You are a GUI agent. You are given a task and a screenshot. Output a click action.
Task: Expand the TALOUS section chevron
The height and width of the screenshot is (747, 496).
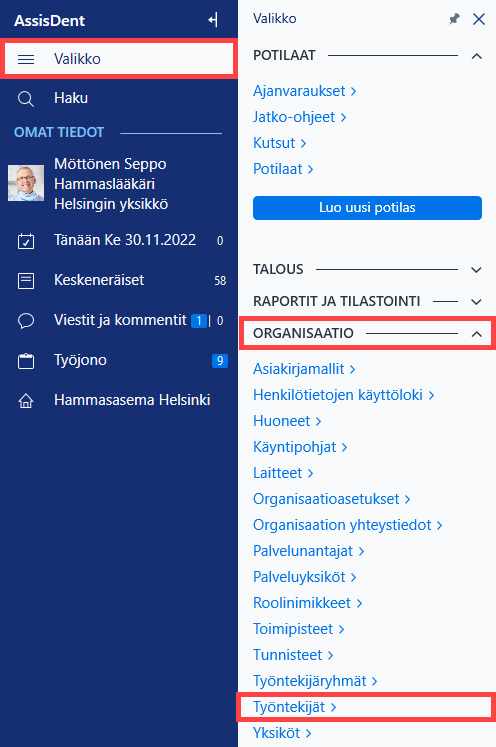pyautogui.click(x=476, y=270)
